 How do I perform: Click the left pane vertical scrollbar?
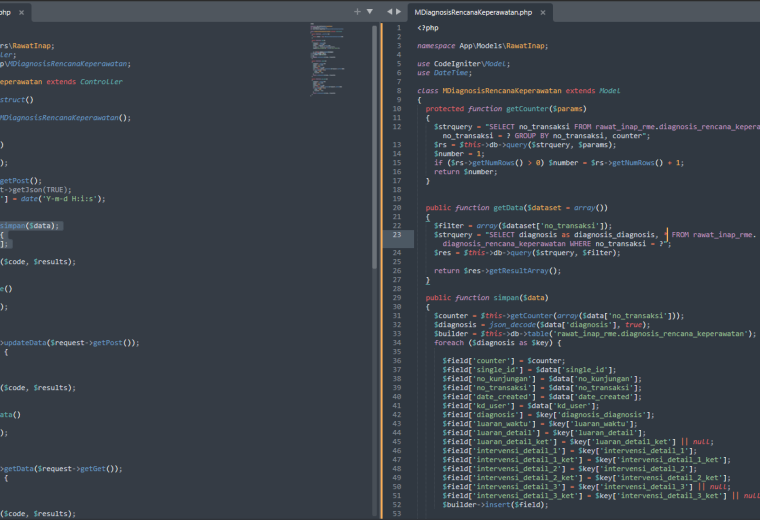point(375,147)
